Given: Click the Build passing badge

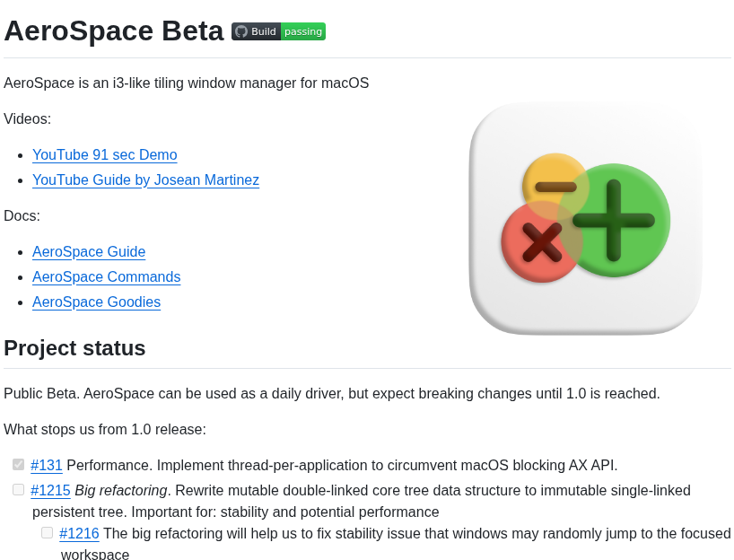Looking at the screenshot, I should (x=278, y=31).
